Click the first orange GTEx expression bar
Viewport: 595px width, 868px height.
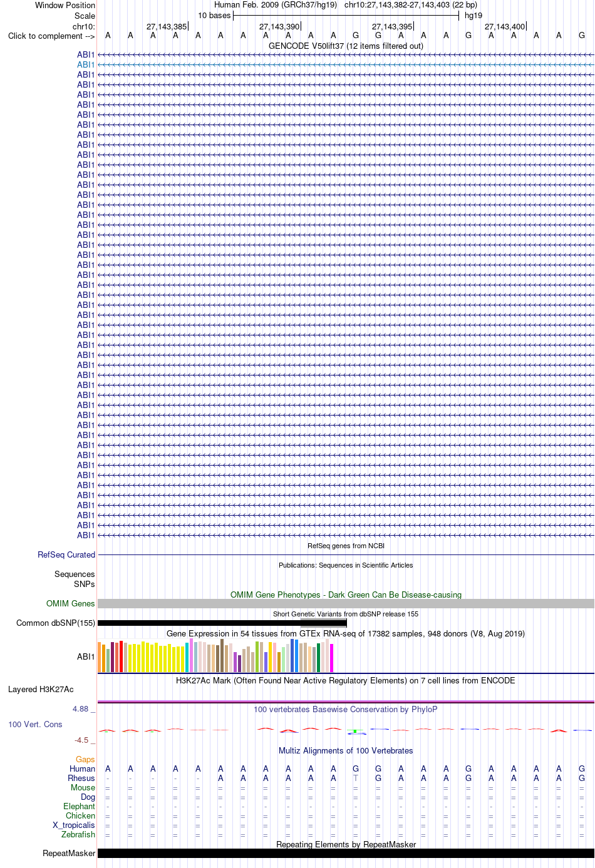[x=100, y=657]
